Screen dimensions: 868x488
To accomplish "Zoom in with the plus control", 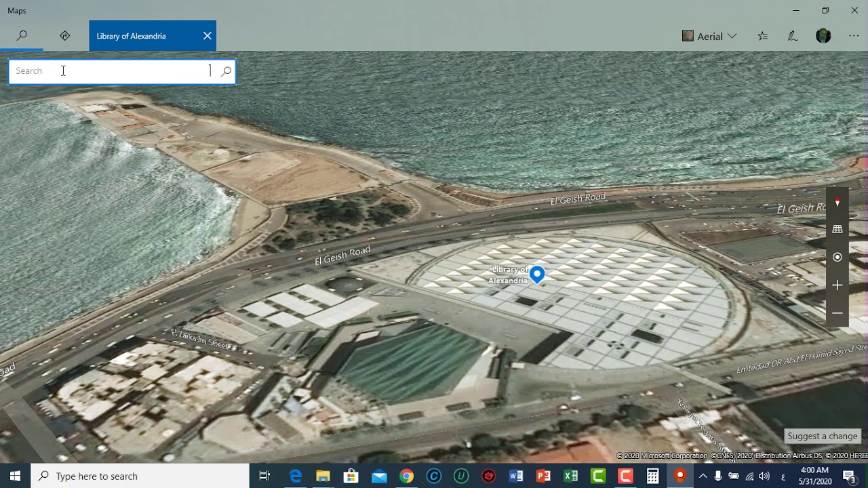I will 837,285.
